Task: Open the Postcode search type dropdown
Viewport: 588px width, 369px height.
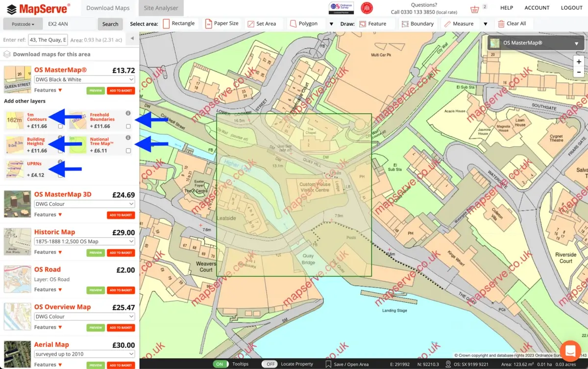Action: coord(22,24)
